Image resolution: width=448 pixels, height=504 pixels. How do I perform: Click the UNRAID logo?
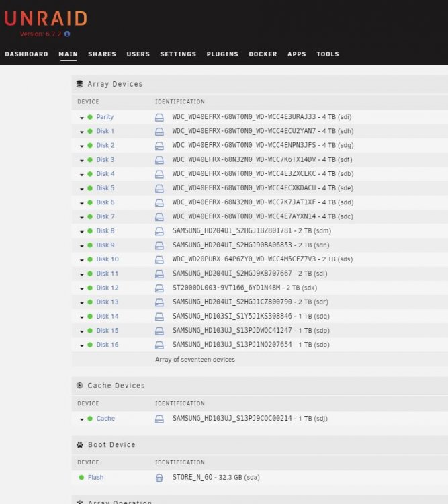pos(46,18)
